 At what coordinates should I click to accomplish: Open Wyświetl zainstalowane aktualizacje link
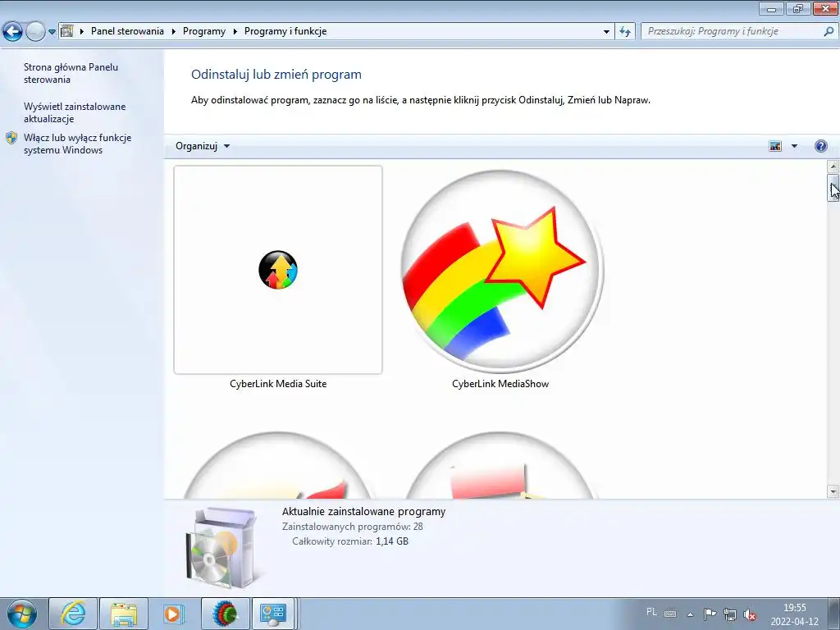(75, 112)
